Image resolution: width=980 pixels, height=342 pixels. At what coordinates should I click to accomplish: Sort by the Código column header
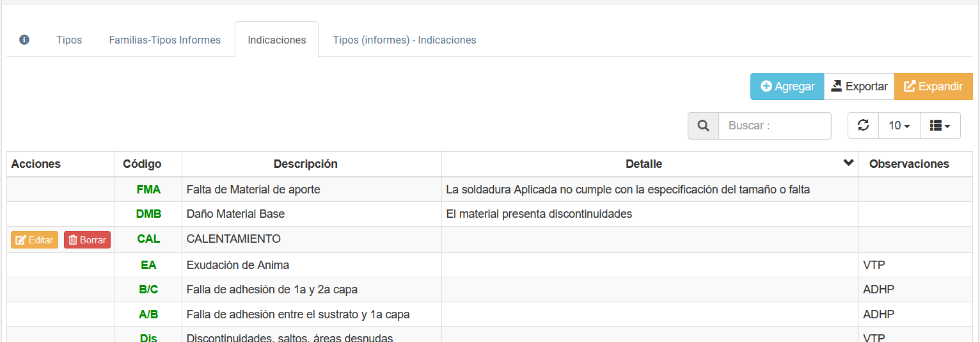[142, 164]
